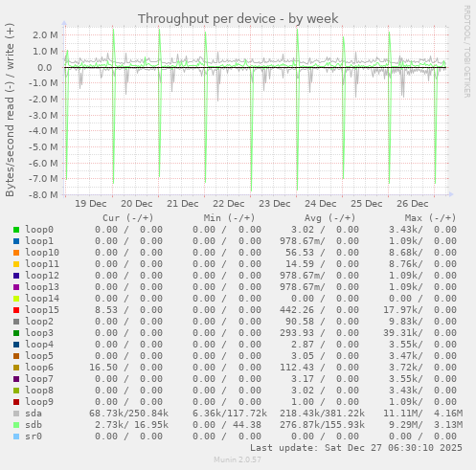The width and height of the screenshot is (476, 470).
Task: Click the '22 Dec' x-axis label
Action: tap(229, 204)
